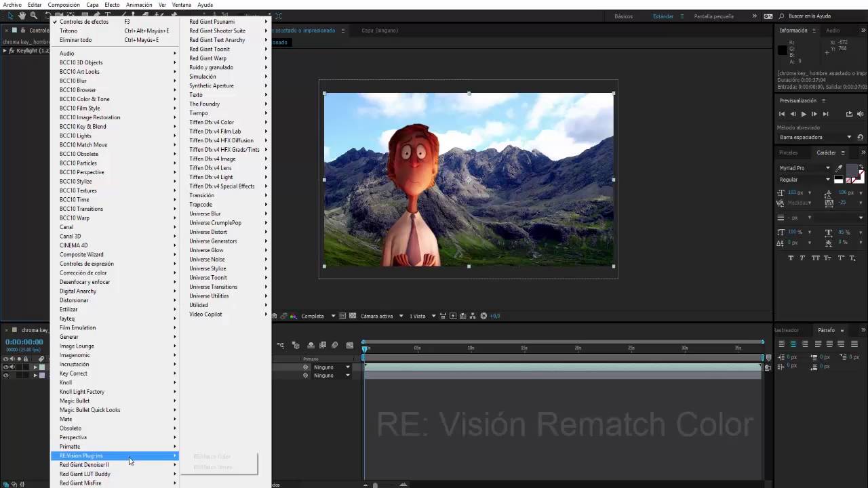Click the reset exposure icon
The width and height of the screenshot is (868, 488).
click(x=484, y=316)
